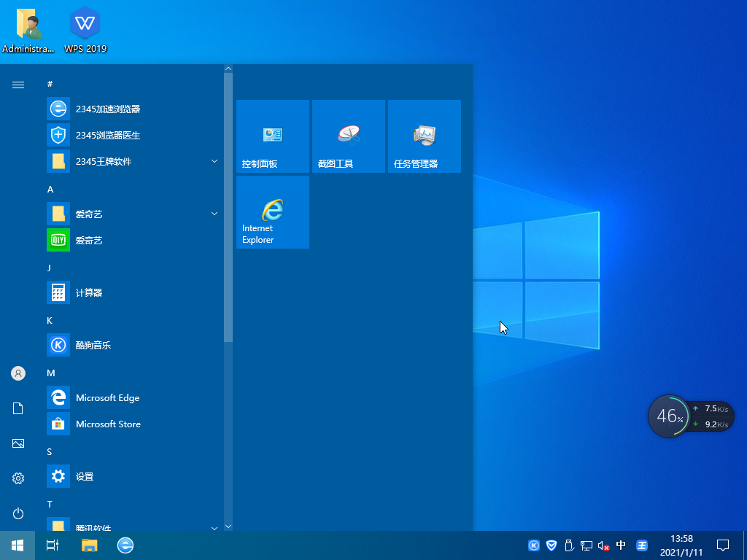Mute or unmute via the volume tray icon

pos(601,545)
